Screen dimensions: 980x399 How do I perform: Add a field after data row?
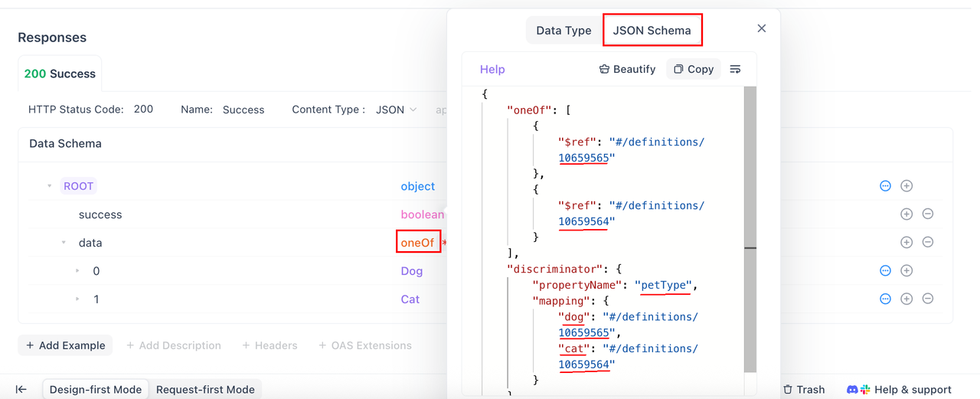tap(906, 243)
